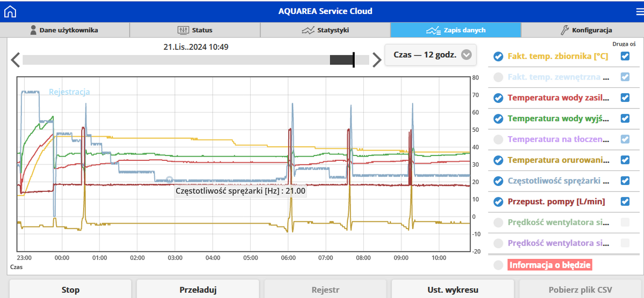Open the Dane użytkownika tab
This screenshot has width=644, height=298.
pyautogui.click(x=64, y=30)
